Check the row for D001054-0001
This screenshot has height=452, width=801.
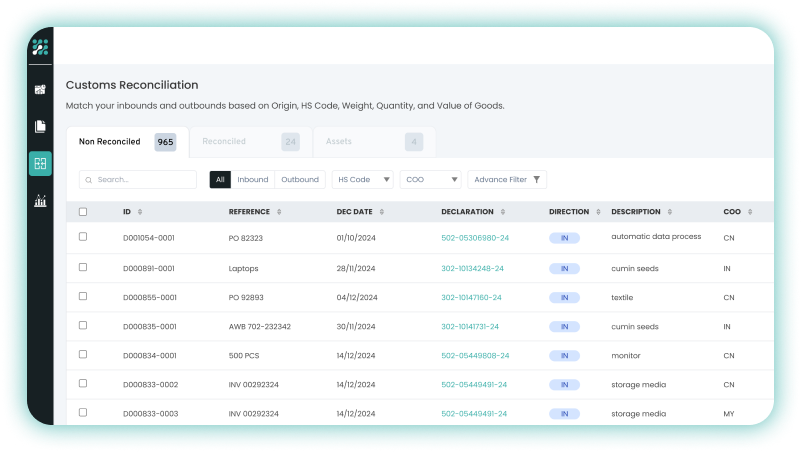tap(83, 237)
